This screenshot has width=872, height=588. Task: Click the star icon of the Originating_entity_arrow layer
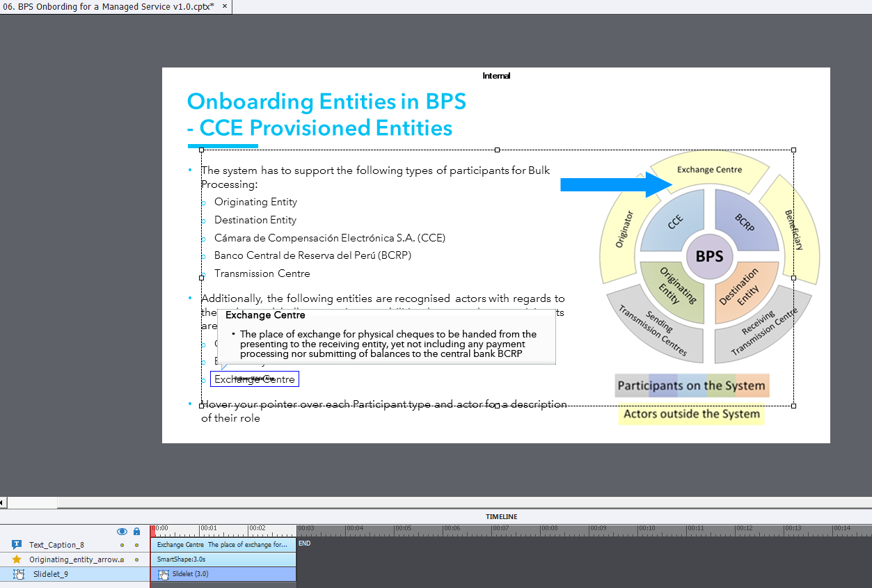pyautogui.click(x=17, y=559)
